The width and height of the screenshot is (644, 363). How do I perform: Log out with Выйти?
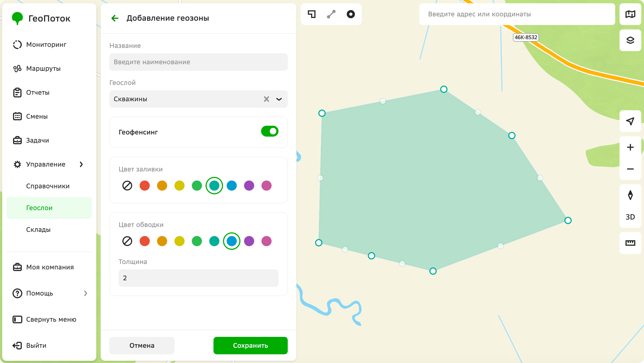coord(49,346)
